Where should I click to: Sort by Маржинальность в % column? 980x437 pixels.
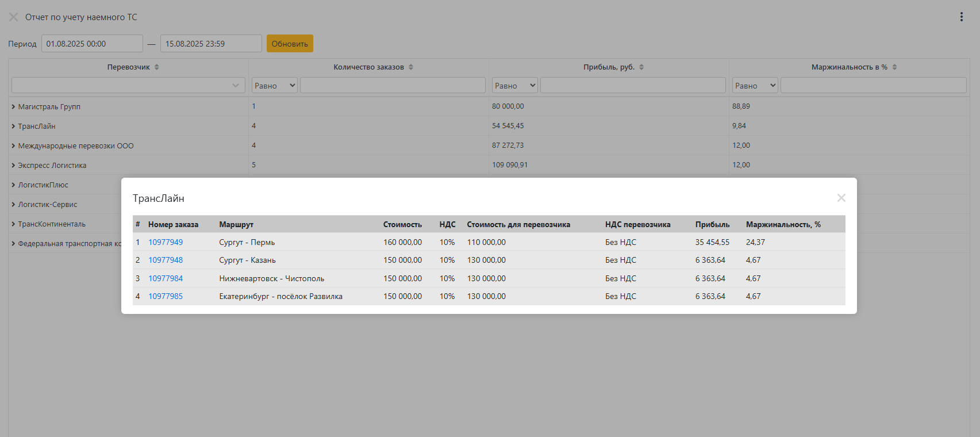(894, 67)
